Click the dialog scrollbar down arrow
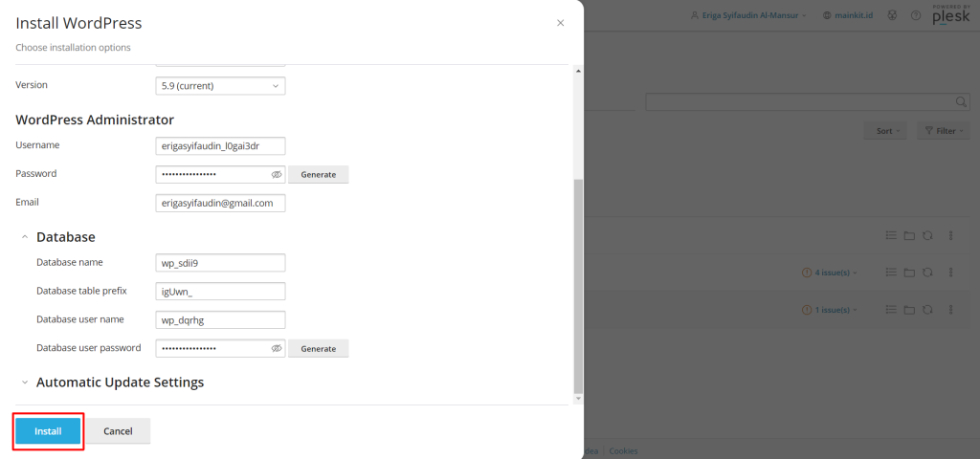 click(x=578, y=398)
